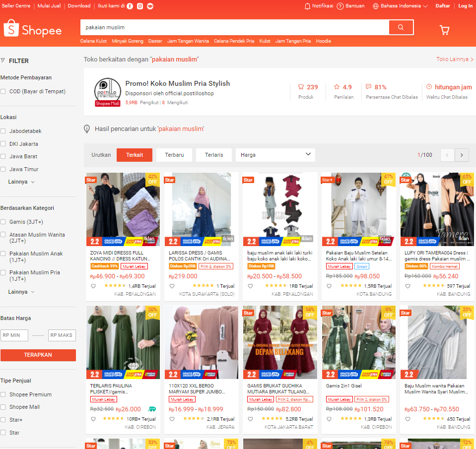Like the LARISSA DRESS heart icon
Image resolution: width=476 pixels, height=449 pixels.
pos(172,286)
